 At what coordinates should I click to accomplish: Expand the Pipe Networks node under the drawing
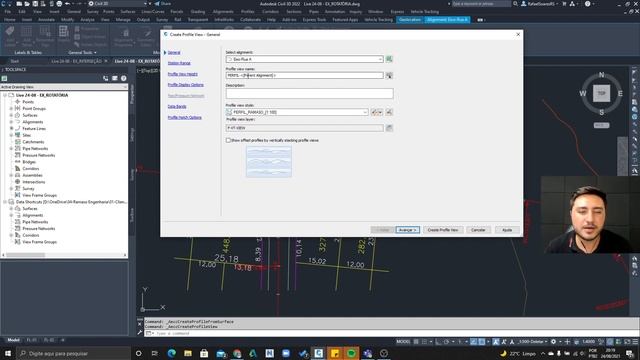11,149
